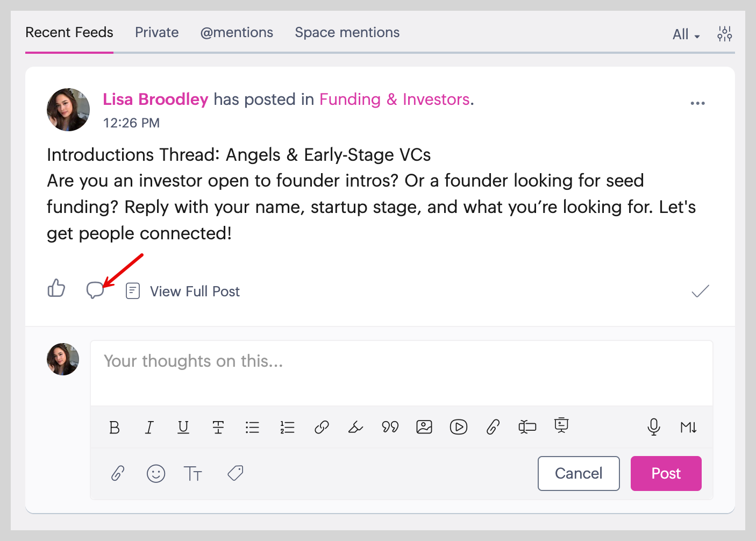This screenshot has height=541, width=756.
Task: Insert an image into comment
Action: click(424, 428)
